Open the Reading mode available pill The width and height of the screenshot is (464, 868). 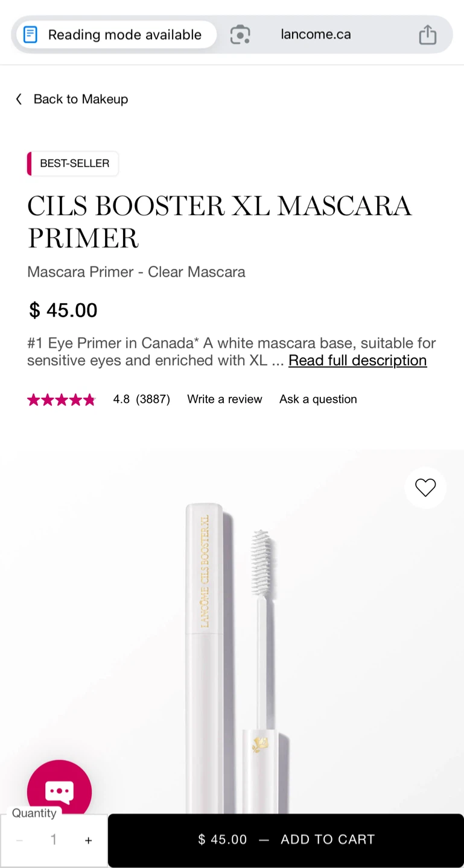point(116,34)
